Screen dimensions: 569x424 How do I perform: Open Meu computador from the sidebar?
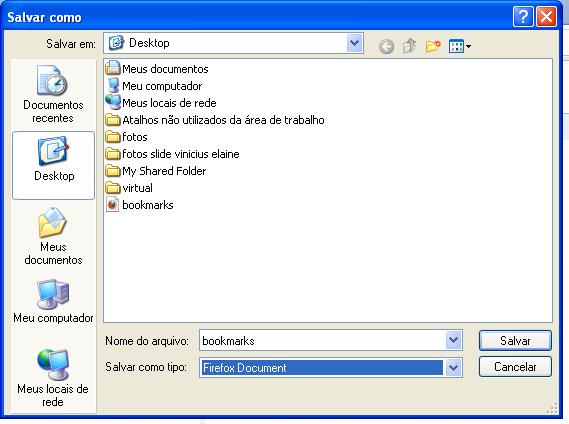tap(53, 301)
